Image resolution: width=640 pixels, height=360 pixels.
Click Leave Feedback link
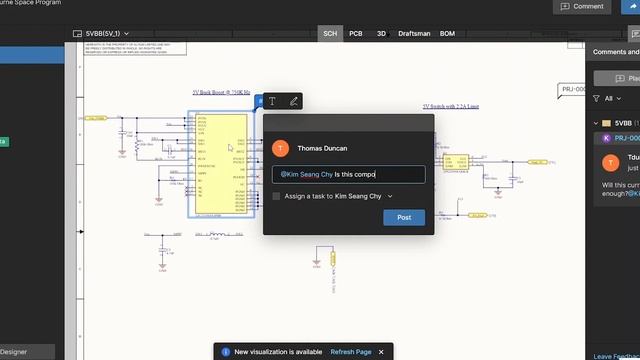click(x=616, y=356)
